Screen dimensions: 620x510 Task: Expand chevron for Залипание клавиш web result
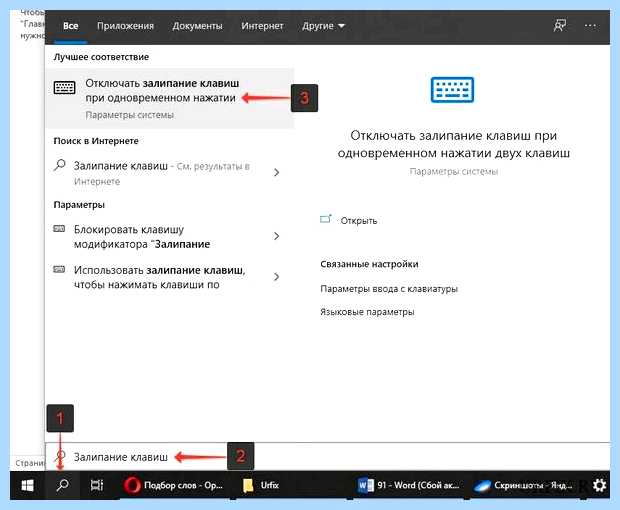[x=277, y=172]
